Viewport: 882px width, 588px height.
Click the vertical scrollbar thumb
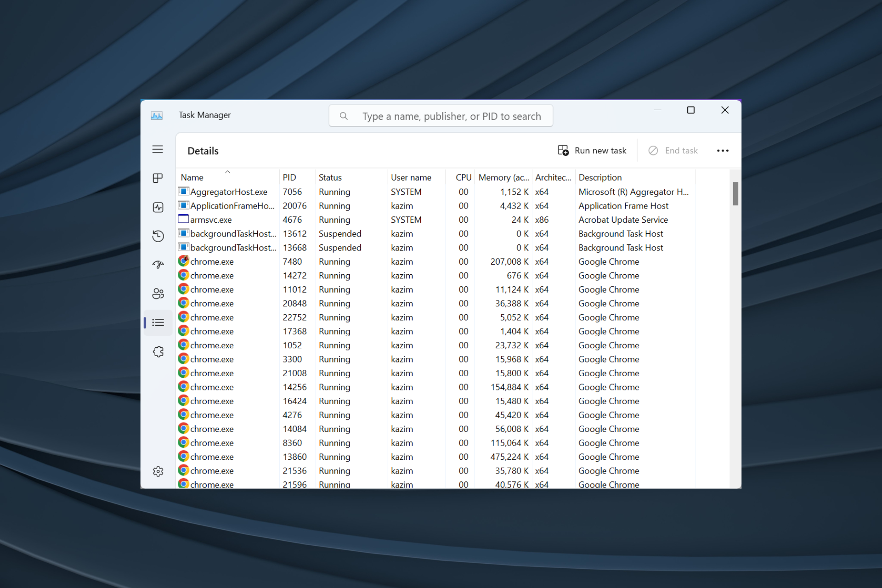pos(735,193)
